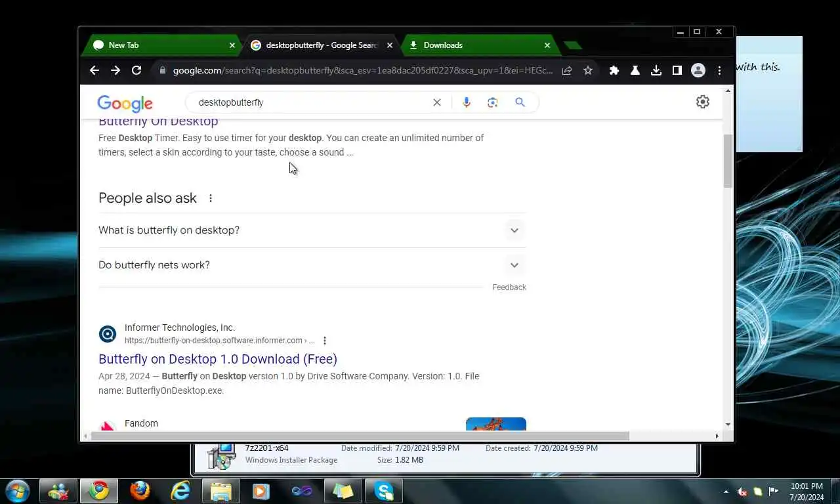Close the Downloads tab
Image resolution: width=840 pixels, height=504 pixels.
click(547, 45)
